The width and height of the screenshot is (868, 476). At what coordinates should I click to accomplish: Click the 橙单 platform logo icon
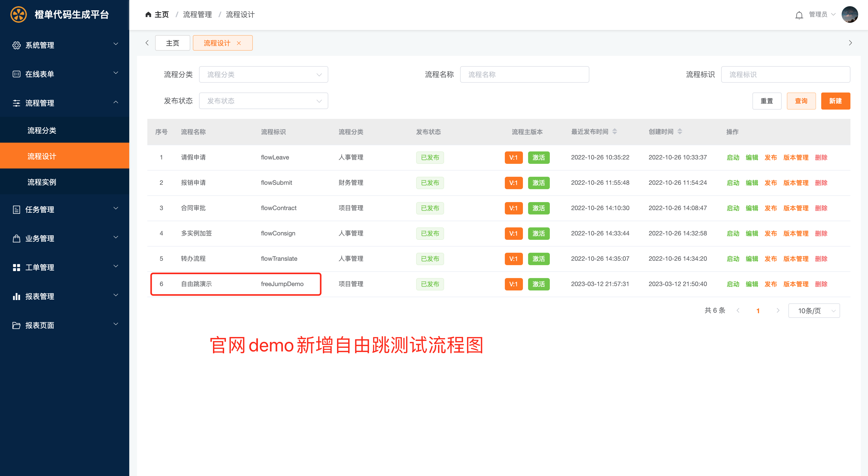click(19, 14)
